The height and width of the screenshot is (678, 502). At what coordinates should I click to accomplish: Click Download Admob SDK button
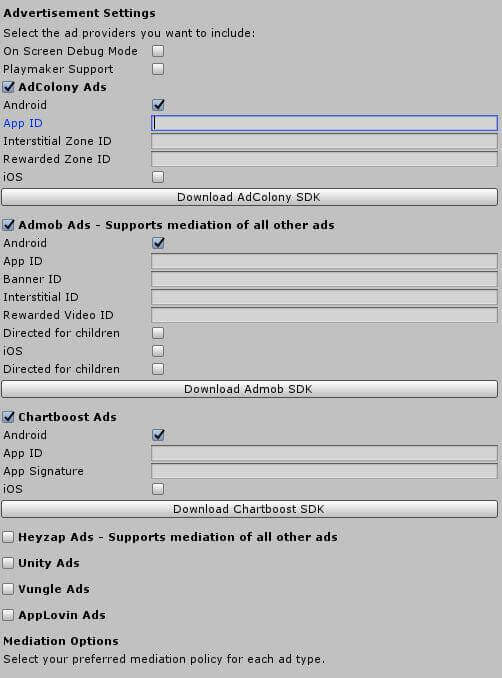(x=249, y=389)
